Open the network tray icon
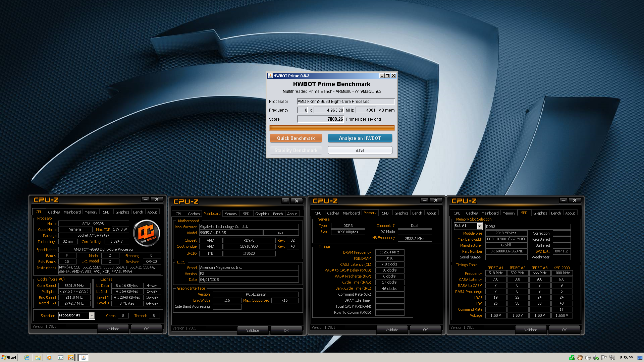The height and width of the screenshot is (362, 644). 612,358
